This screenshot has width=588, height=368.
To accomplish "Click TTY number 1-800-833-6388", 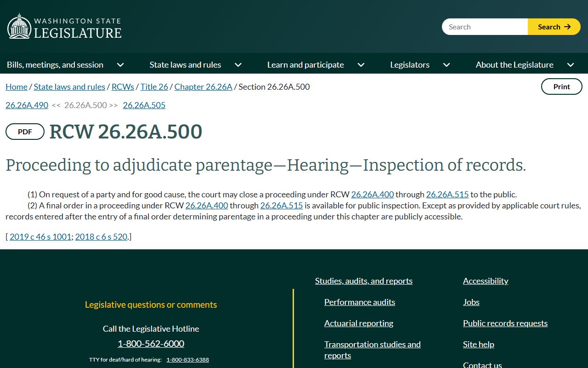I will (187, 359).
